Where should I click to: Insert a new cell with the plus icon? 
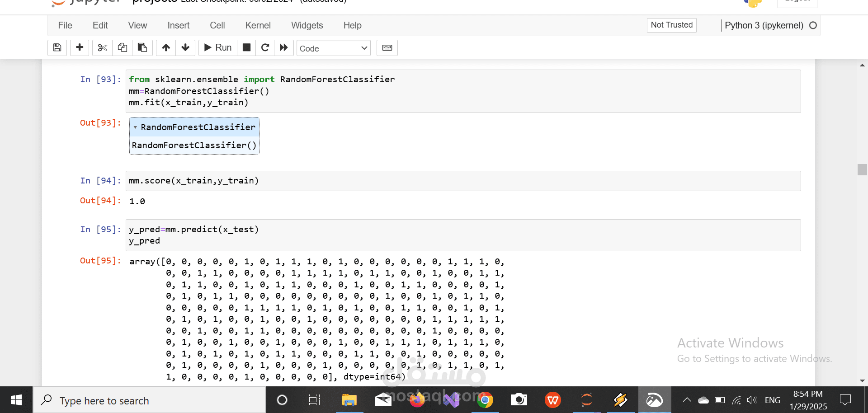click(x=80, y=48)
